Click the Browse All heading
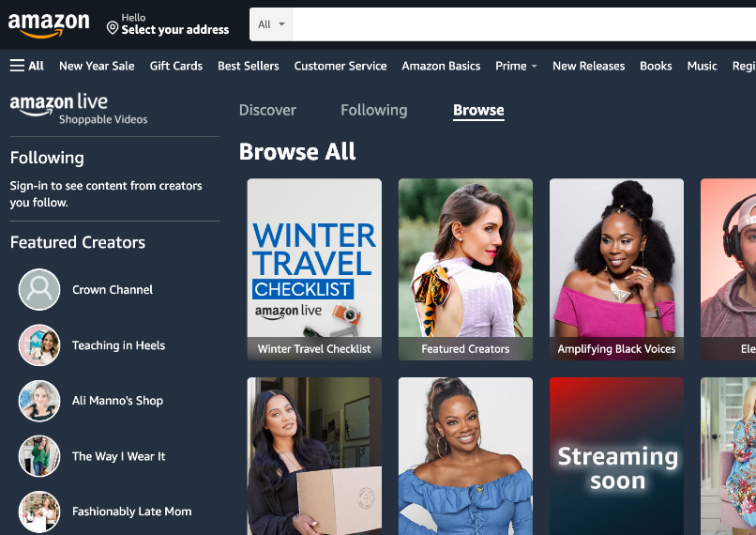Image resolution: width=756 pixels, height=535 pixels. point(297,151)
